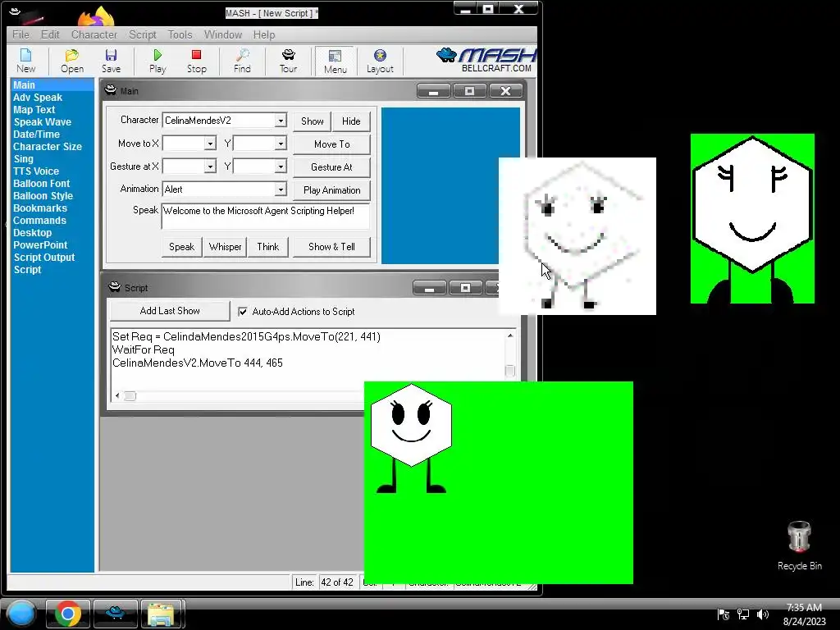Viewport: 840px width, 630px height.
Task: Open the Move to X dropdown
Action: (210, 144)
